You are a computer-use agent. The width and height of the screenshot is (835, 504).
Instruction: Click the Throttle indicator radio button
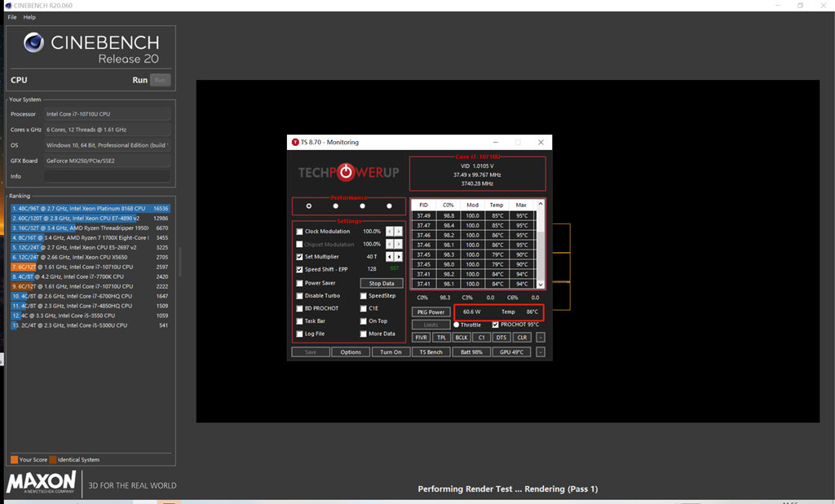pos(457,325)
